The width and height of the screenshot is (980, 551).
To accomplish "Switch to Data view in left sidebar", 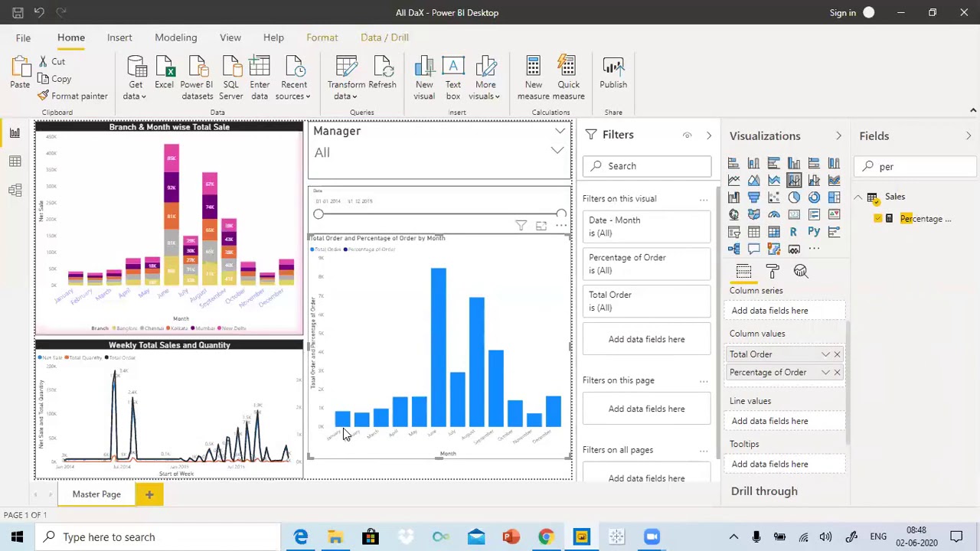I will point(15,161).
